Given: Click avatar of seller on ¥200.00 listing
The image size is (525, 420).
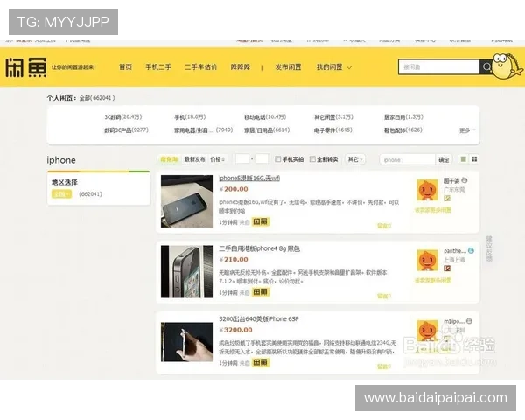Looking at the screenshot, I should [427, 190].
